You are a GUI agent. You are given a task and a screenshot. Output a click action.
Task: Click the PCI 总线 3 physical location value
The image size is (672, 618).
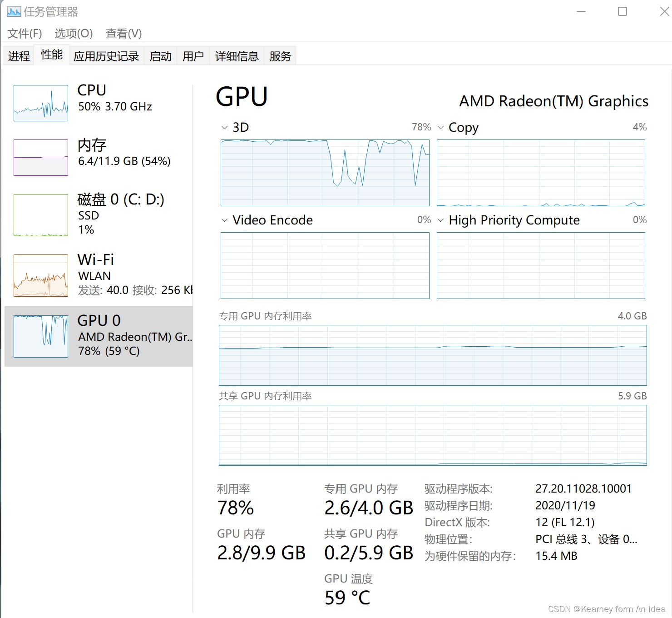coord(586,539)
